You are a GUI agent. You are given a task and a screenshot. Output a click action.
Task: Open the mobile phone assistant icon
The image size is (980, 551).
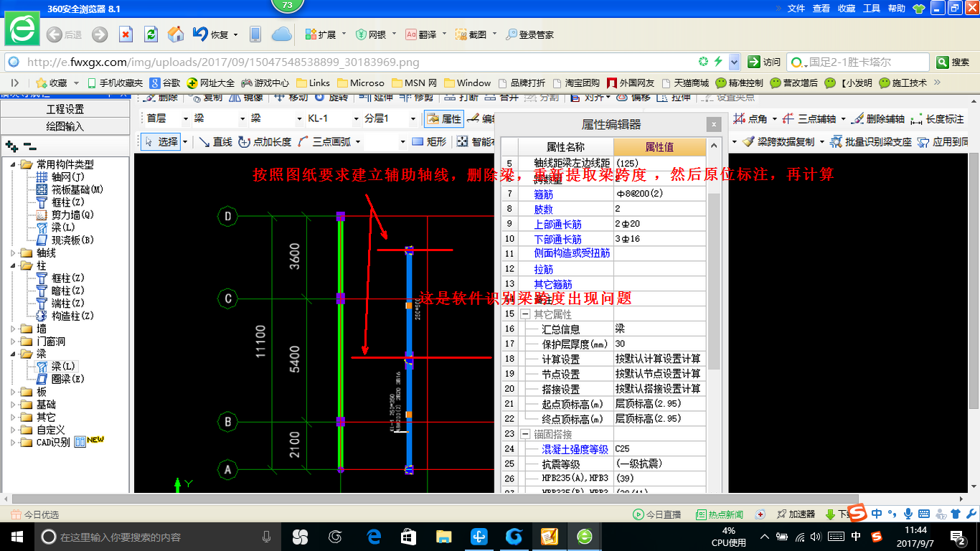pyautogui.click(x=255, y=34)
